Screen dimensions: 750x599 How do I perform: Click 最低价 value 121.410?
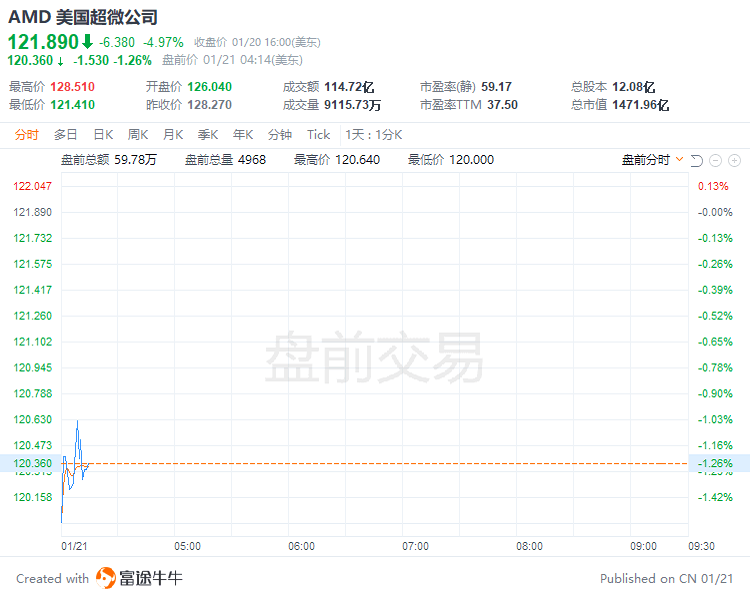[x=72, y=104]
